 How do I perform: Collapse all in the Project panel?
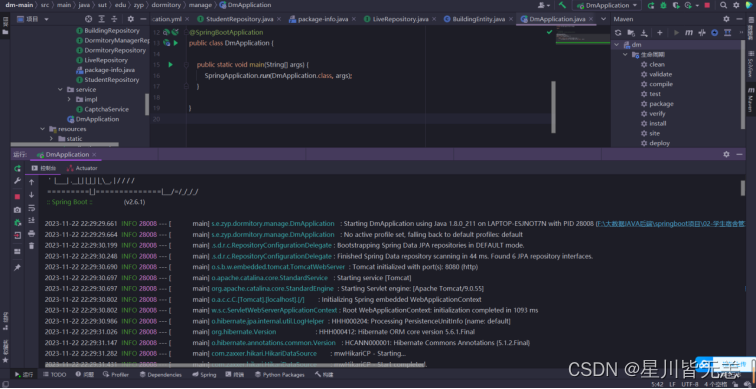pyautogui.click(x=115, y=19)
